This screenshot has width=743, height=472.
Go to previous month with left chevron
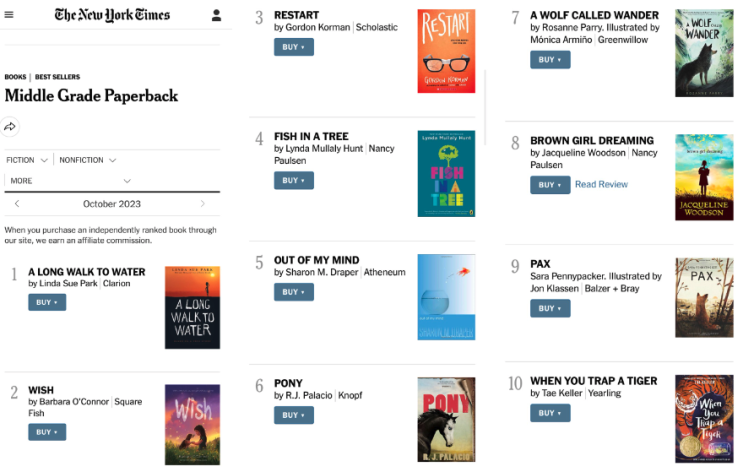point(17,204)
